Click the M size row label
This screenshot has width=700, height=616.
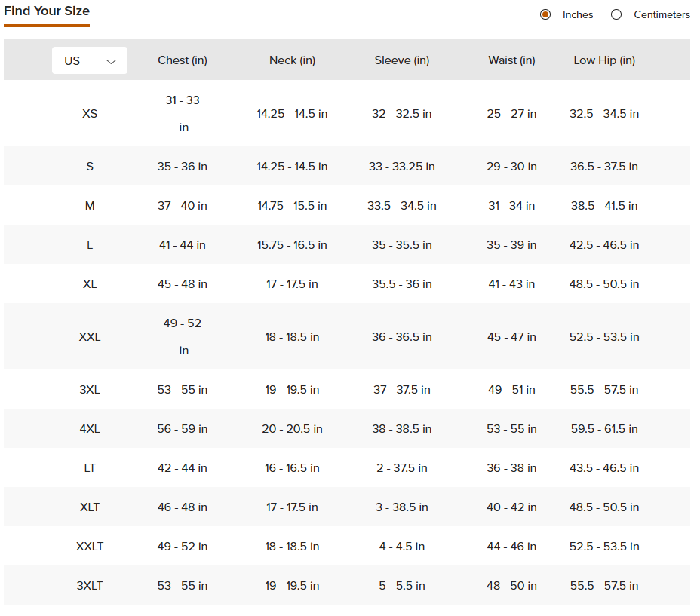click(90, 206)
